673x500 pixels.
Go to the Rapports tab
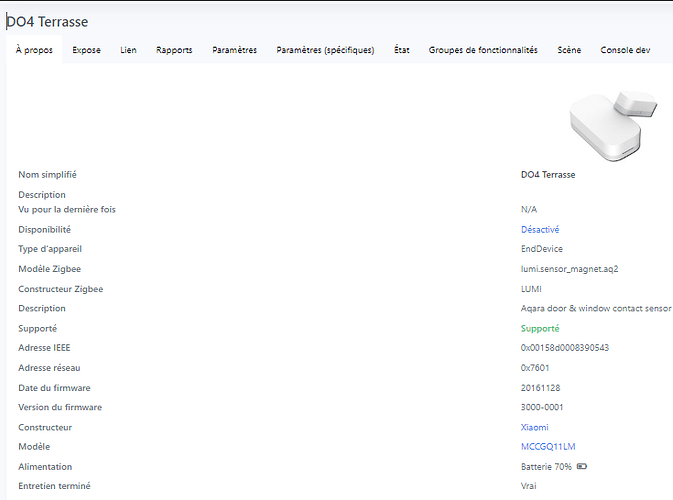[x=174, y=50]
